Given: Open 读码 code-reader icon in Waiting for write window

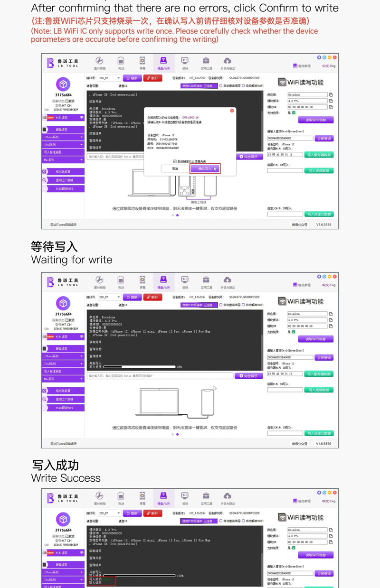Looking at the screenshot, I should click(185, 281).
